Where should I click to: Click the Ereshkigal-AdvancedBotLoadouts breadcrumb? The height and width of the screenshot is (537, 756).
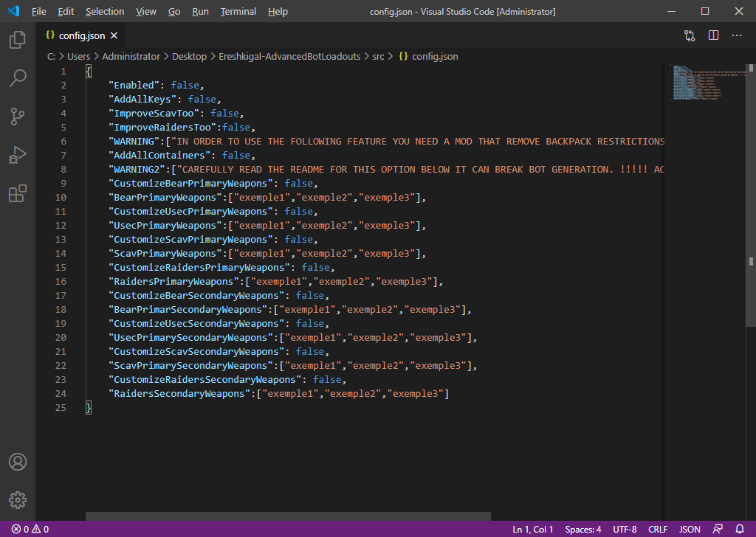pyautogui.click(x=289, y=56)
